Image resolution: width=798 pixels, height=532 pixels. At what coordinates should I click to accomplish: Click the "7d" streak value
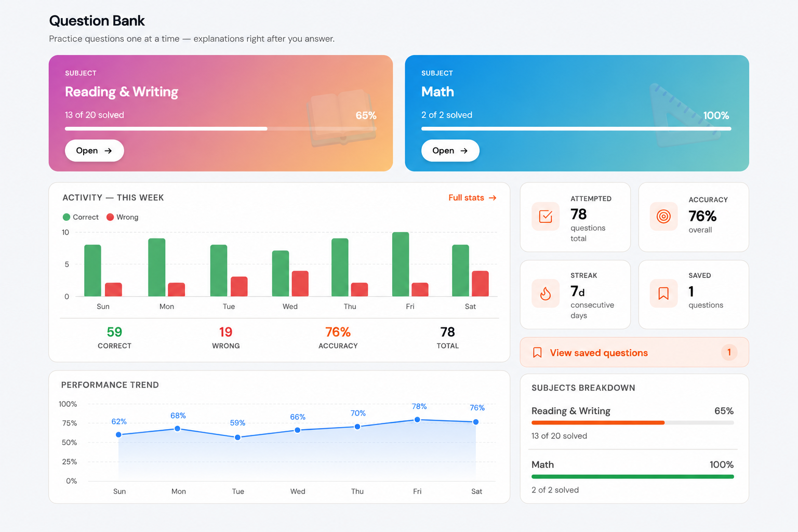[x=578, y=291]
